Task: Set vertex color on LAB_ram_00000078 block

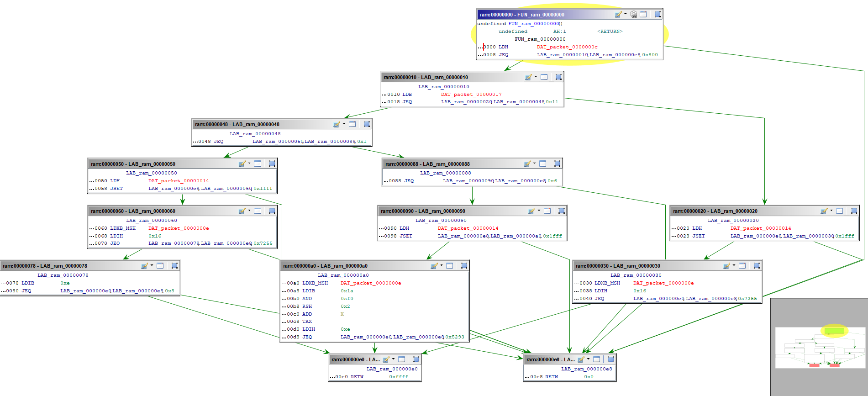Action: (x=144, y=266)
